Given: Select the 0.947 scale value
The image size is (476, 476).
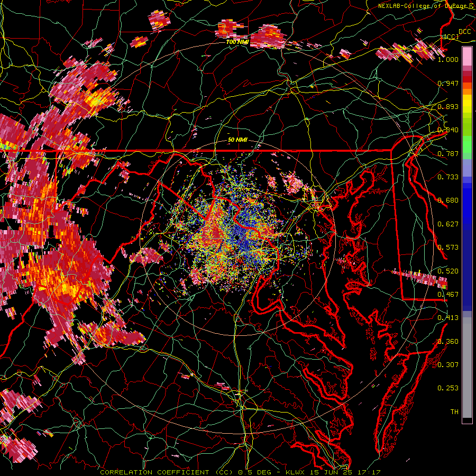Looking at the screenshot, I should tap(448, 83).
